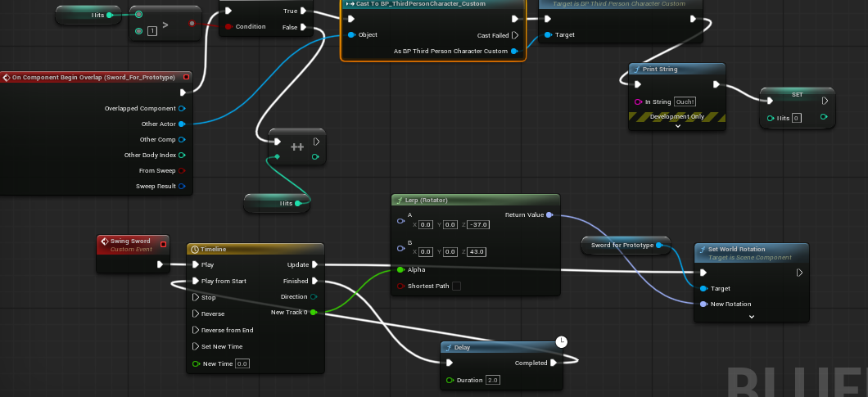Select the Swing Sword custom event node header
Viewport: 868px width, 397px height.
point(133,245)
